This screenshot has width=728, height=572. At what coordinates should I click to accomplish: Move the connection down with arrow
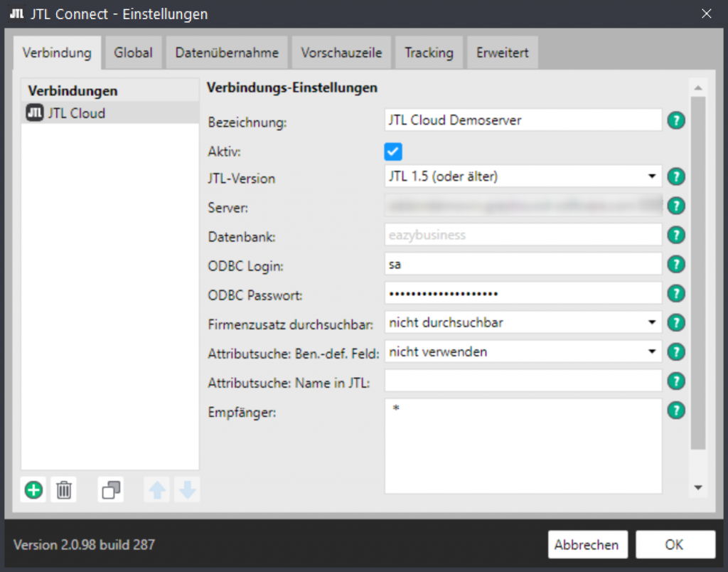(187, 489)
